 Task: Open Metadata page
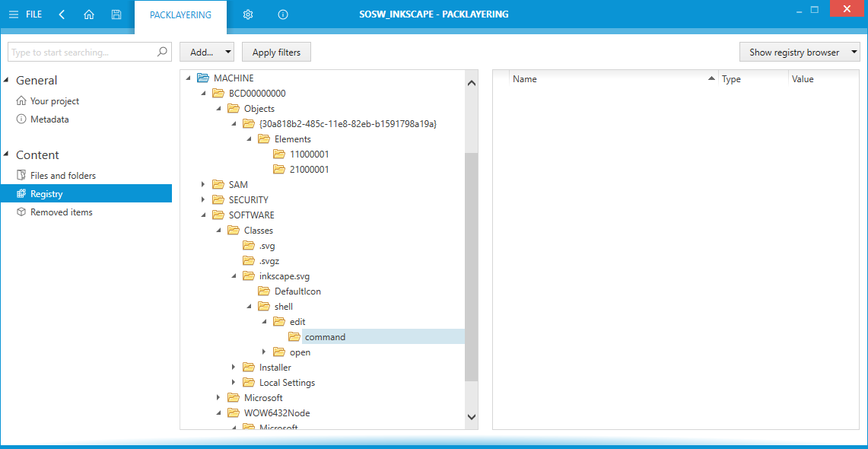coord(49,119)
